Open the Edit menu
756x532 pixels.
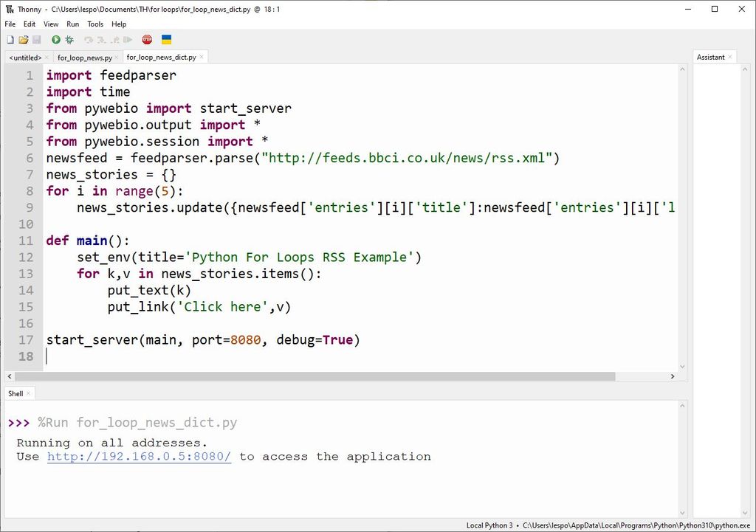point(30,24)
